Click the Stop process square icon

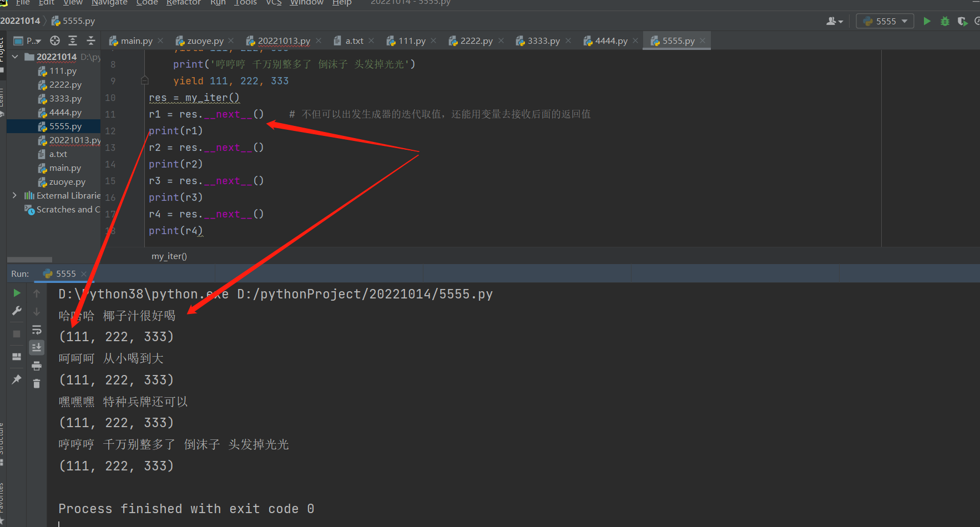pos(17,333)
